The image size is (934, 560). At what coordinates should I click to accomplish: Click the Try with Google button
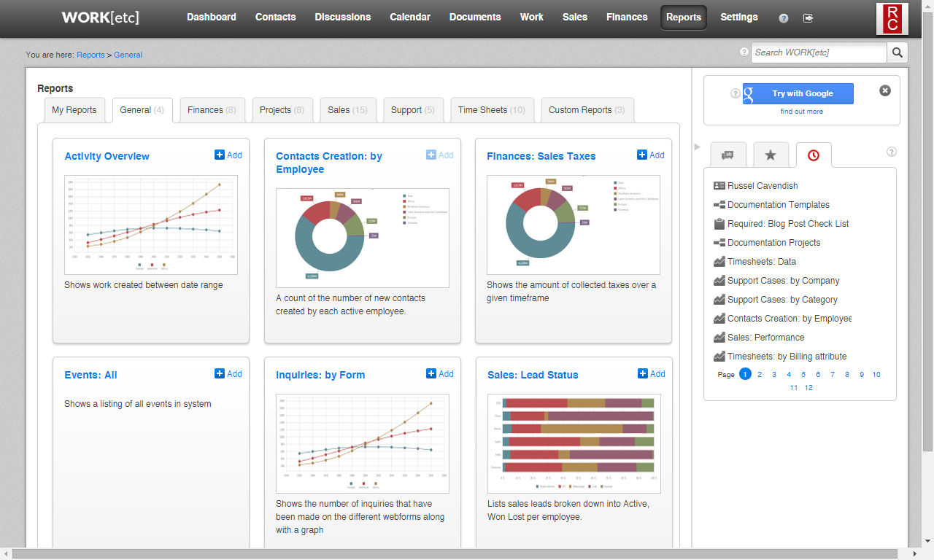coord(798,93)
